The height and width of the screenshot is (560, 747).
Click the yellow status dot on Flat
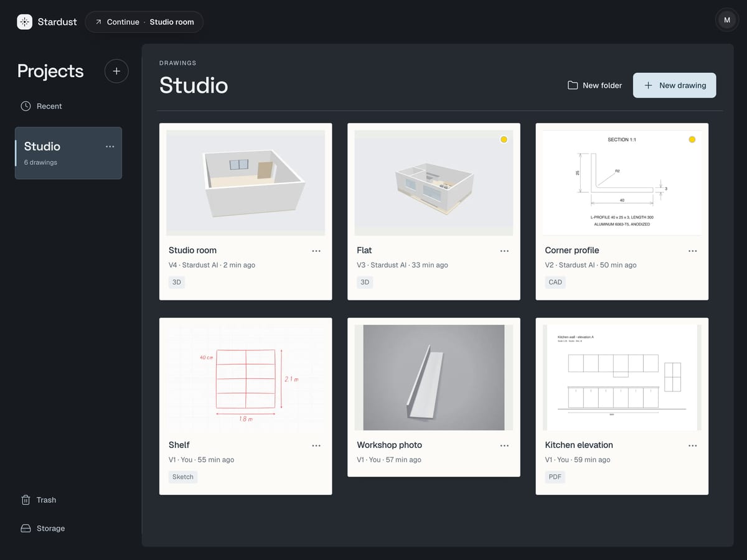(504, 139)
